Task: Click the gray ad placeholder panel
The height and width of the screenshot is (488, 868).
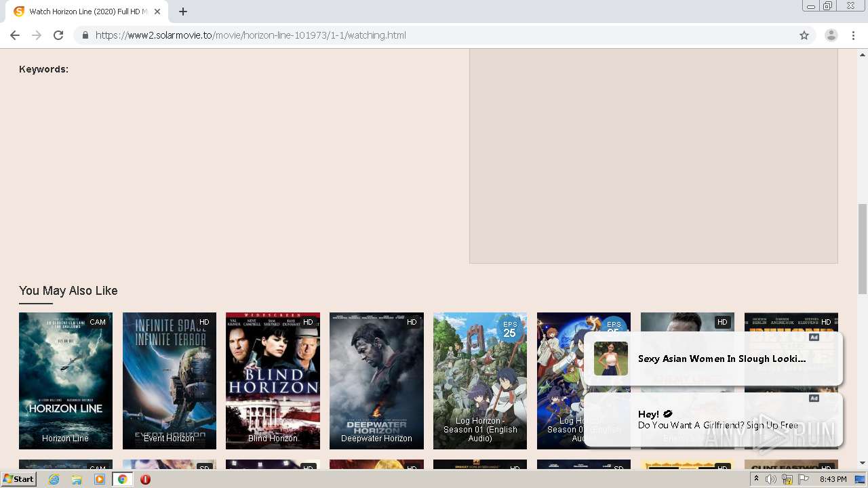Action: tap(654, 156)
